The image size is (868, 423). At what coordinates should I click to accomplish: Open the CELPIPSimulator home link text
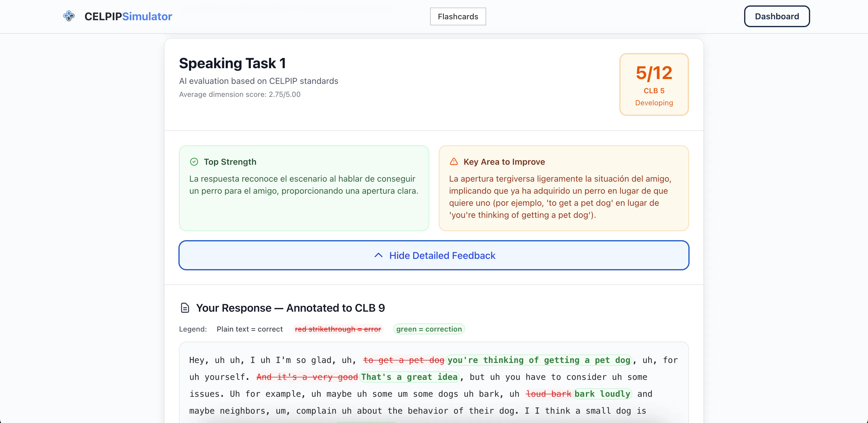click(128, 16)
